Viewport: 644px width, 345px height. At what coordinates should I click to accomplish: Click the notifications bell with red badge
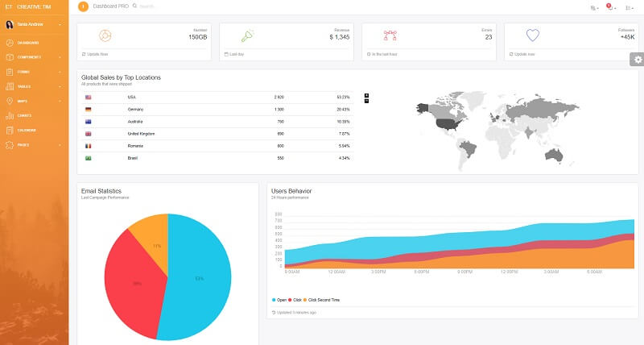click(x=609, y=7)
